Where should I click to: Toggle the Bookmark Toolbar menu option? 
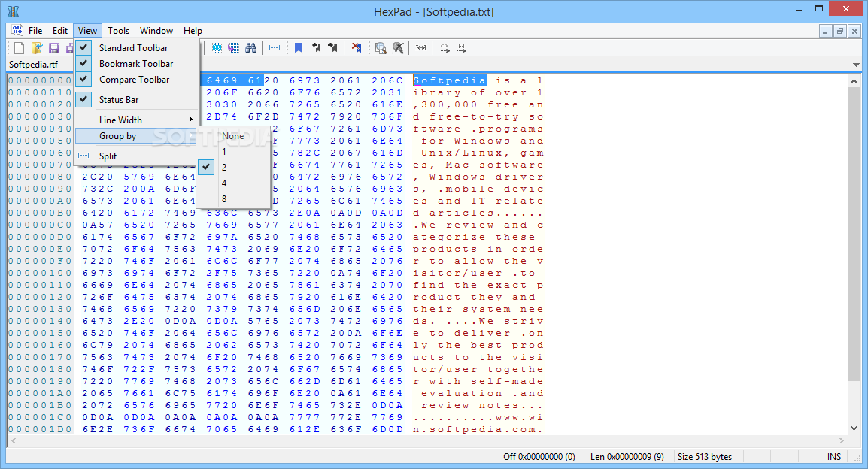[x=136, y=64]
